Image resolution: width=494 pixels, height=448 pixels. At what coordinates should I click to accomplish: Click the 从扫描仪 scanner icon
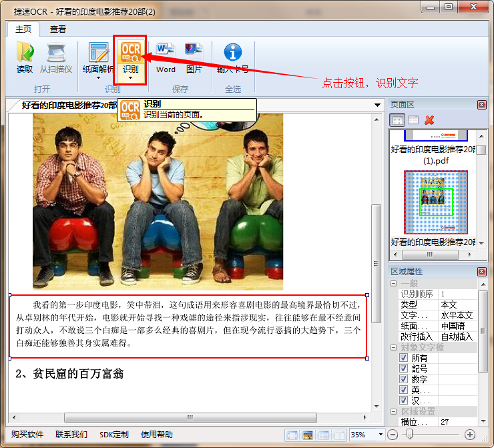point(56,52)
